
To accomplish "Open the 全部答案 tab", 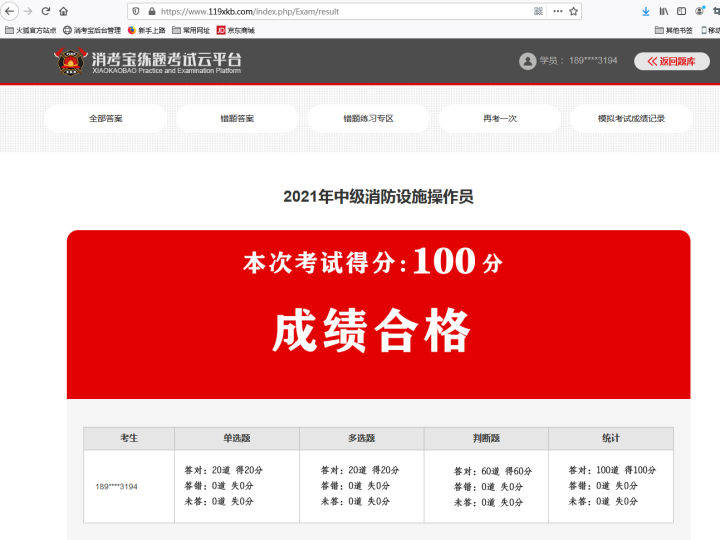I will click(x=106, y=118).
